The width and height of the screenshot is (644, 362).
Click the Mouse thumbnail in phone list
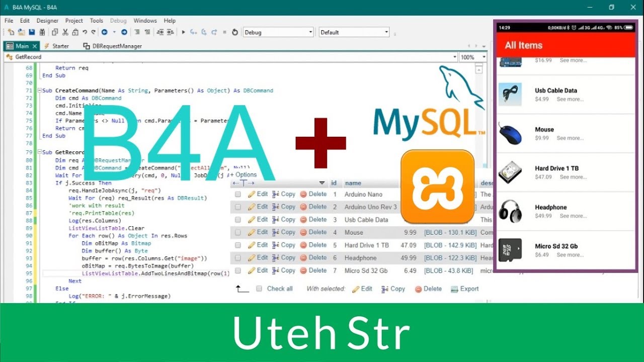point(511,133)
